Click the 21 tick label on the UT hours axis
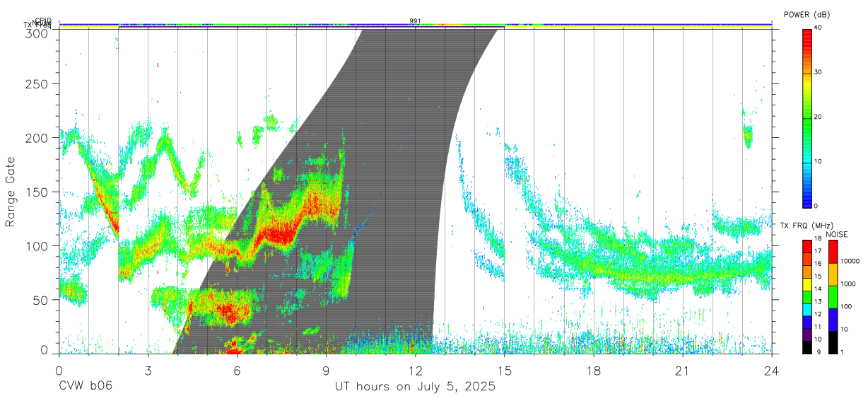 pos(682,370)
